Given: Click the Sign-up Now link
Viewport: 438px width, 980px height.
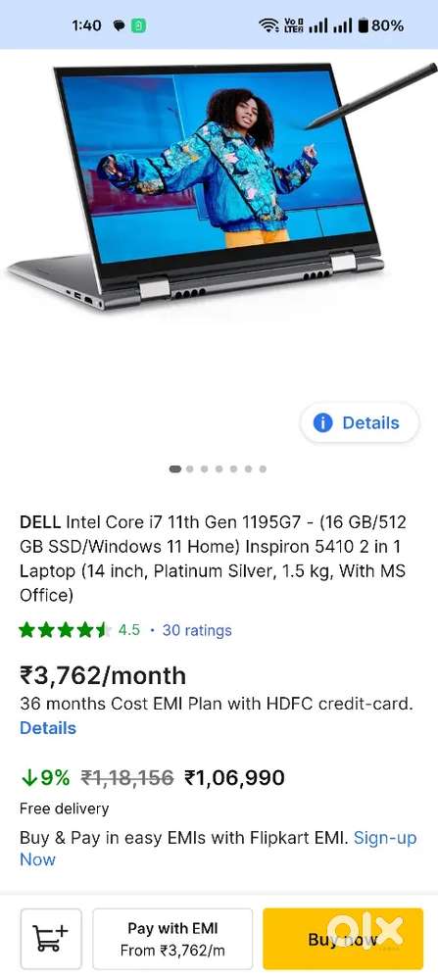Looking at the screenshot, I should pyautogui.click(x=219, y=849).
